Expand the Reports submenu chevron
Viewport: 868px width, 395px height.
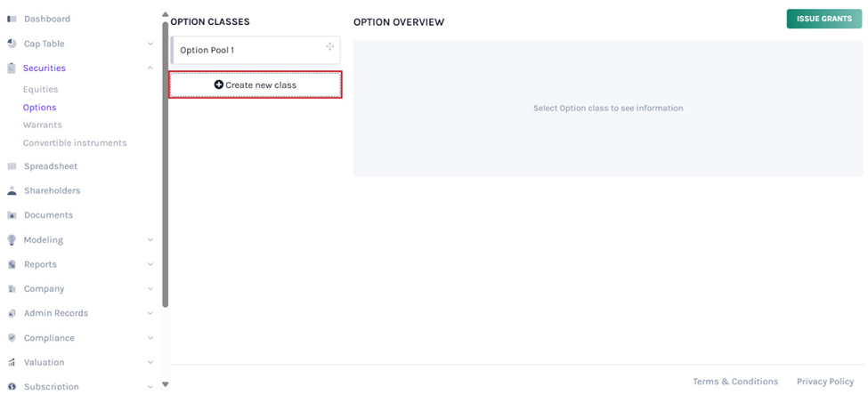pos(150,264)
